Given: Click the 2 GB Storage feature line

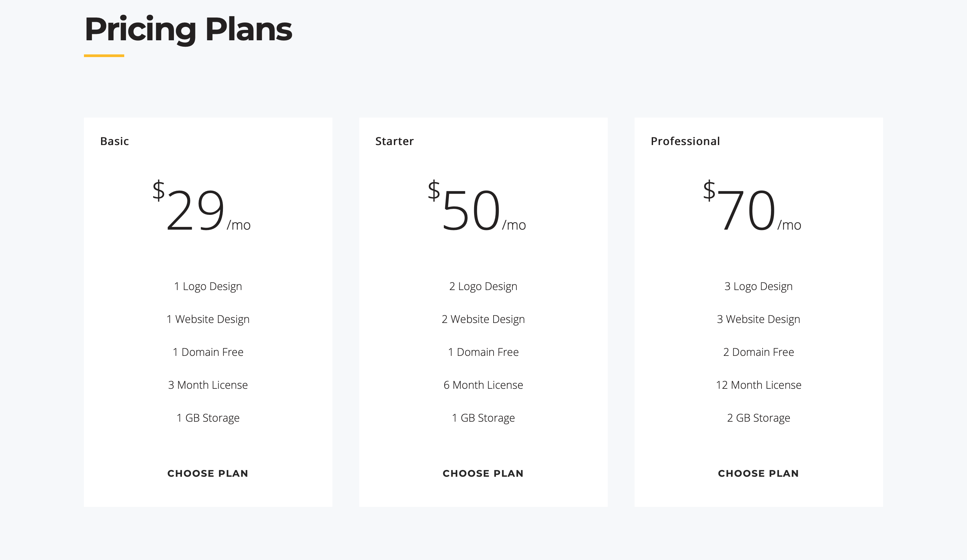Looking at the screenshot, I should point(758,418).
